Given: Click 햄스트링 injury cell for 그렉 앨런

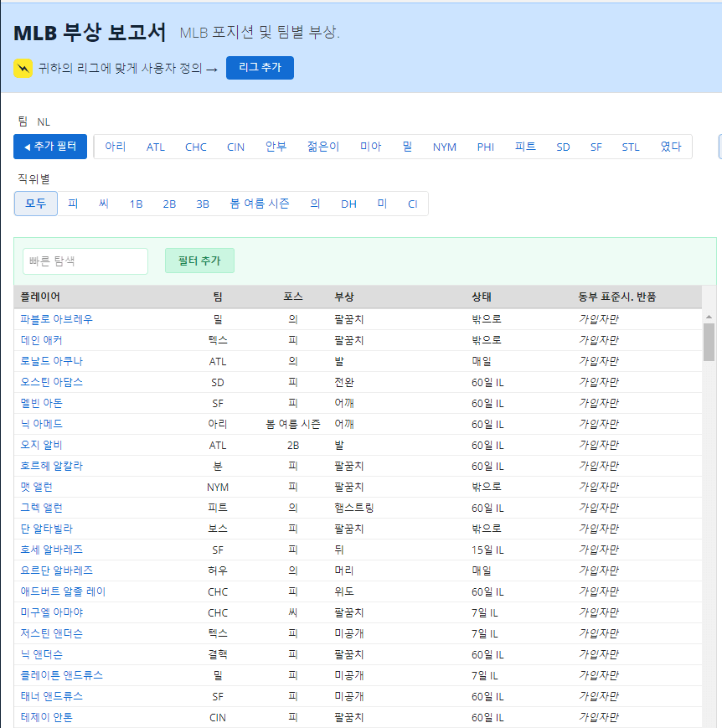Looking at the screenshot, I should click(x=353, y=508).
